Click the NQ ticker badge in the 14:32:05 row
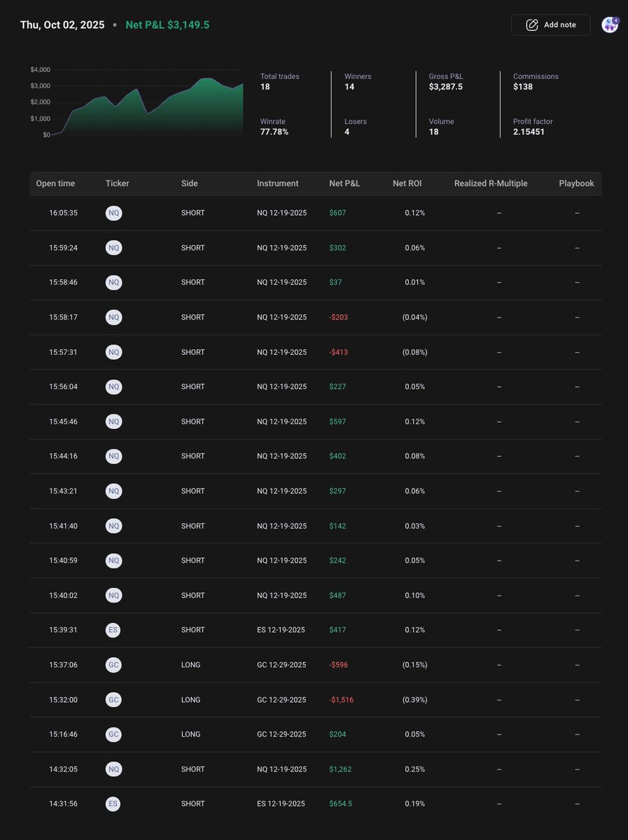Viewport: 628px width, 840px height. (114, 769)
